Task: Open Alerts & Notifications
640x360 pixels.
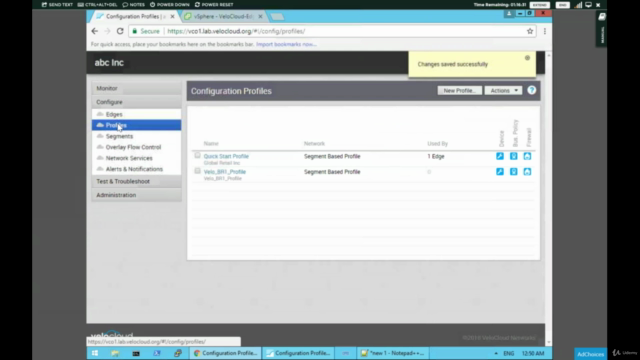Action: (x=136, y=169)
